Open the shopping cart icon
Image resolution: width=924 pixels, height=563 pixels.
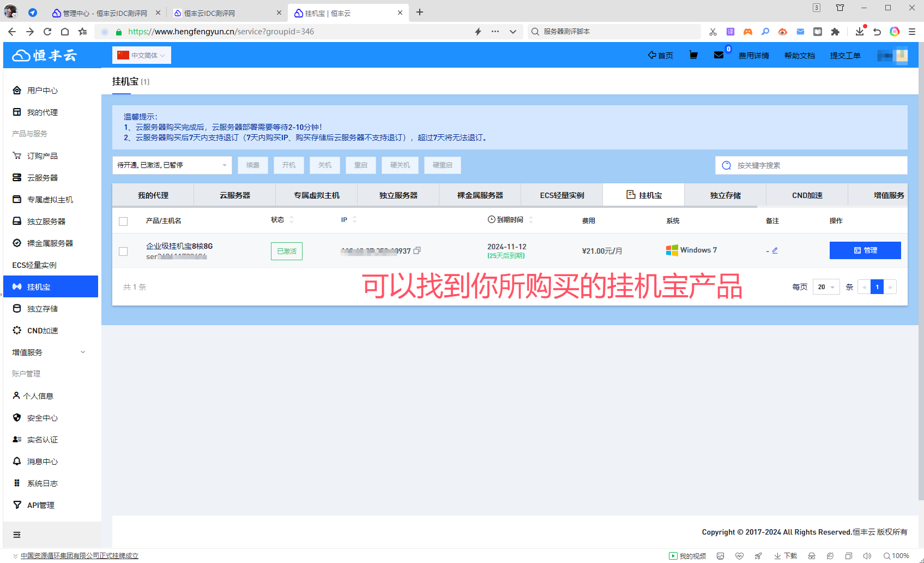[x=693, y=55]
